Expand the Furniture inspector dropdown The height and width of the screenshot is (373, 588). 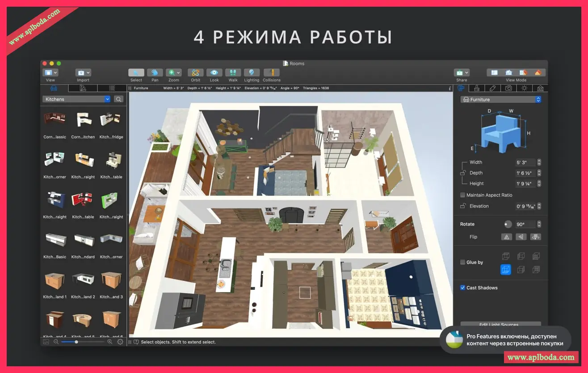click(500, 100)
